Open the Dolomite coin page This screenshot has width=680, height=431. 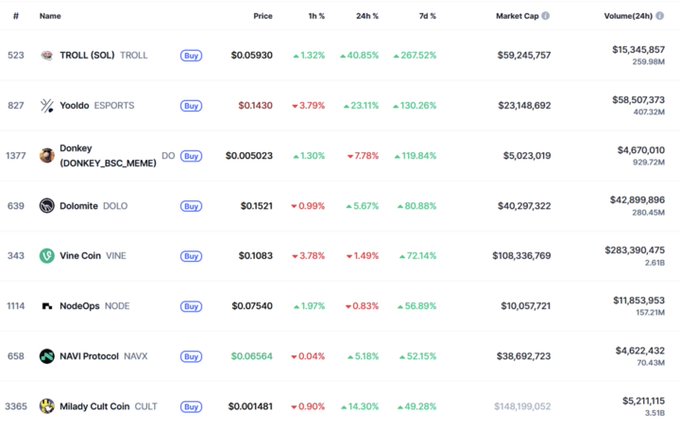click(78, 206)
